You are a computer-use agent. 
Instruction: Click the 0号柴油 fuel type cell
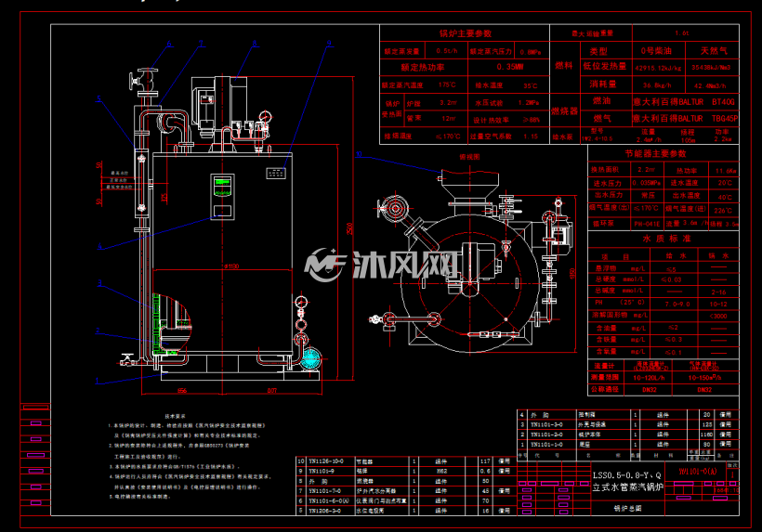[655, 51]
